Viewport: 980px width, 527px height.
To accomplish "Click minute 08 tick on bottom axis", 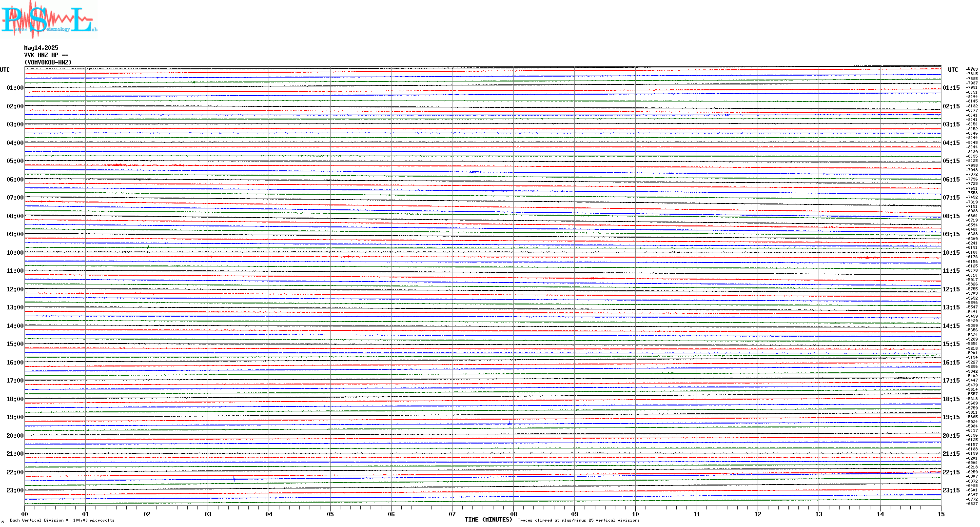I will pos(513,514).
